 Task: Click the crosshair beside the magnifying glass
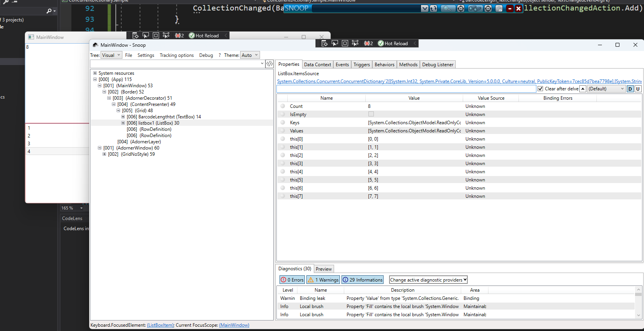tap(461, 9)
